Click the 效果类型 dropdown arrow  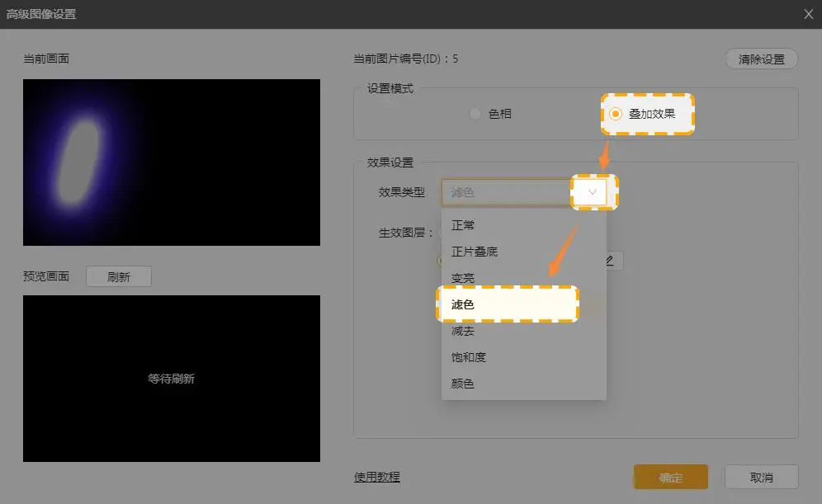592,192
